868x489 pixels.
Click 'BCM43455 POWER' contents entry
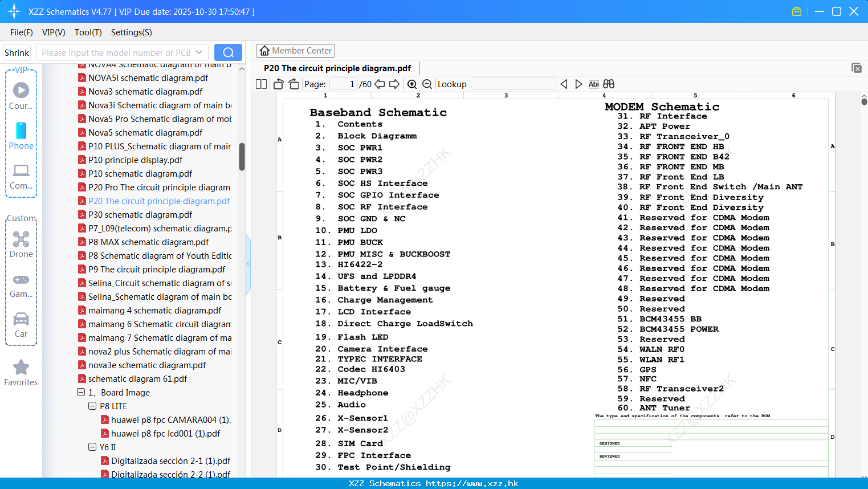(679, 329)
